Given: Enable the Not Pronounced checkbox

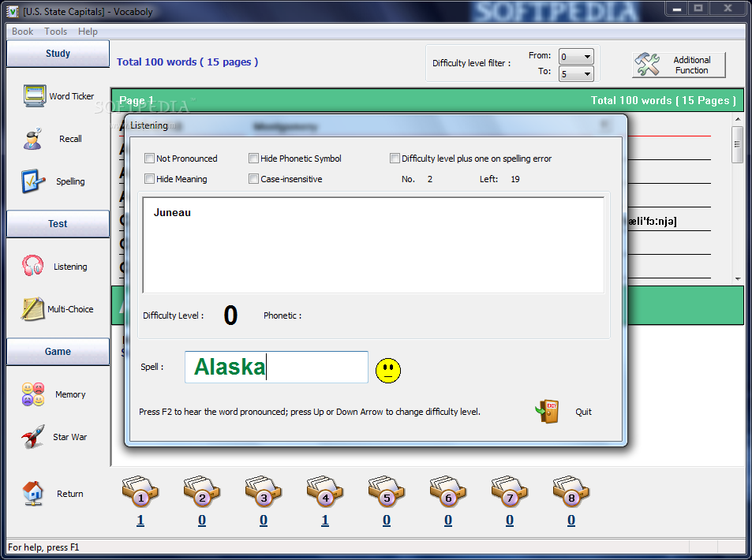Looking at the screenshot, I should 149,159.
